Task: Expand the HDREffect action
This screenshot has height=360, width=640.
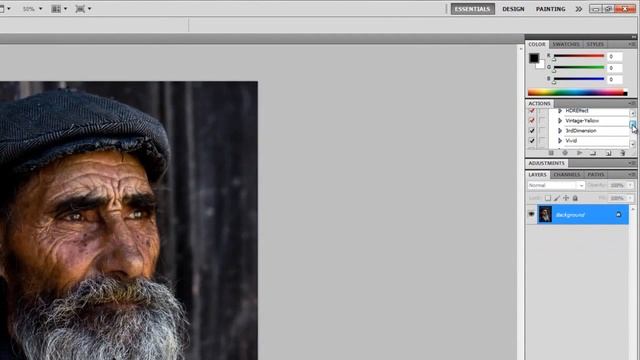Action: pyautogui.click(x=560, y=111)
